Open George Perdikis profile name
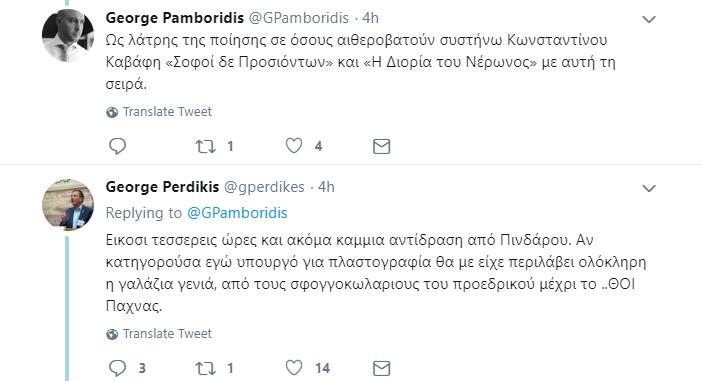 coord(162,187)
